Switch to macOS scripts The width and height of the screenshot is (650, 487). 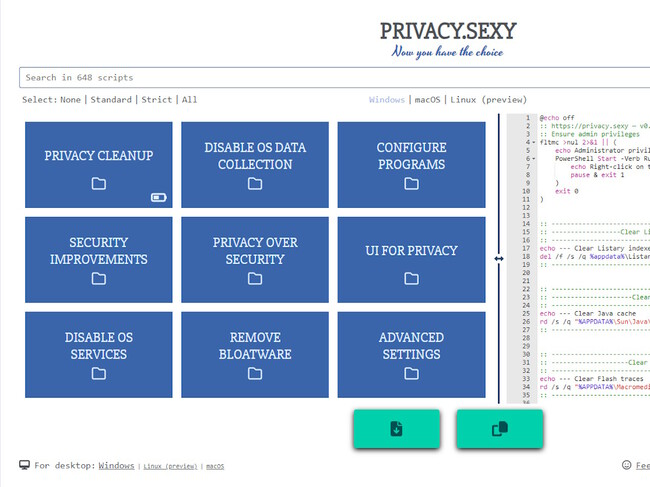[427, 100]
